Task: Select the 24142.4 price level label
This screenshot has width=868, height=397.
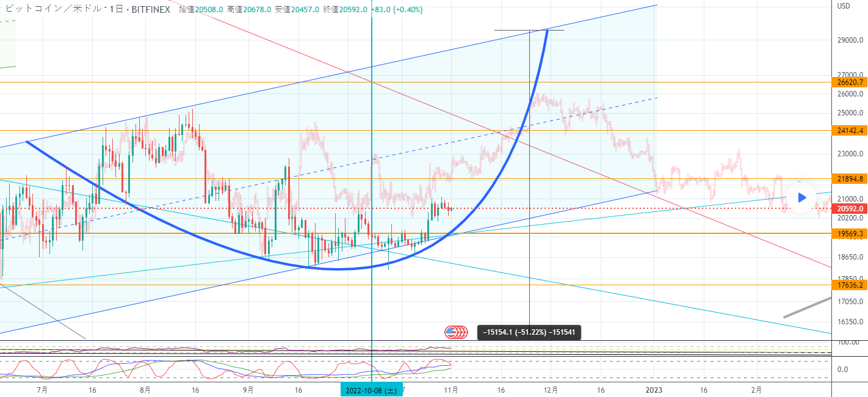Action: click(850, 130)
